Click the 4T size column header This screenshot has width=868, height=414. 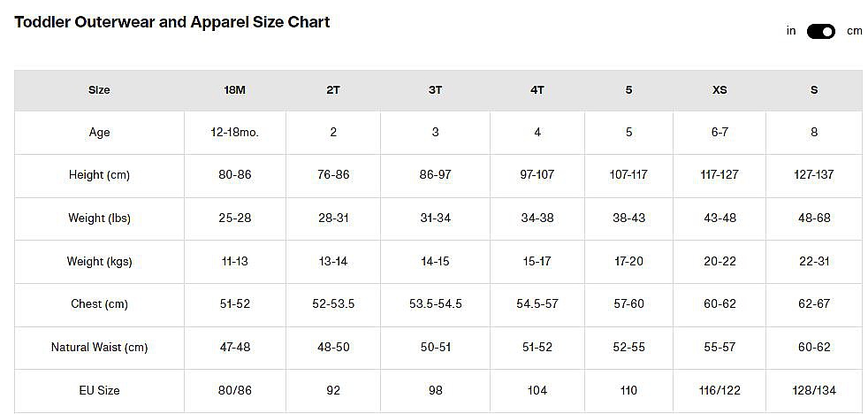pos(537,90)
